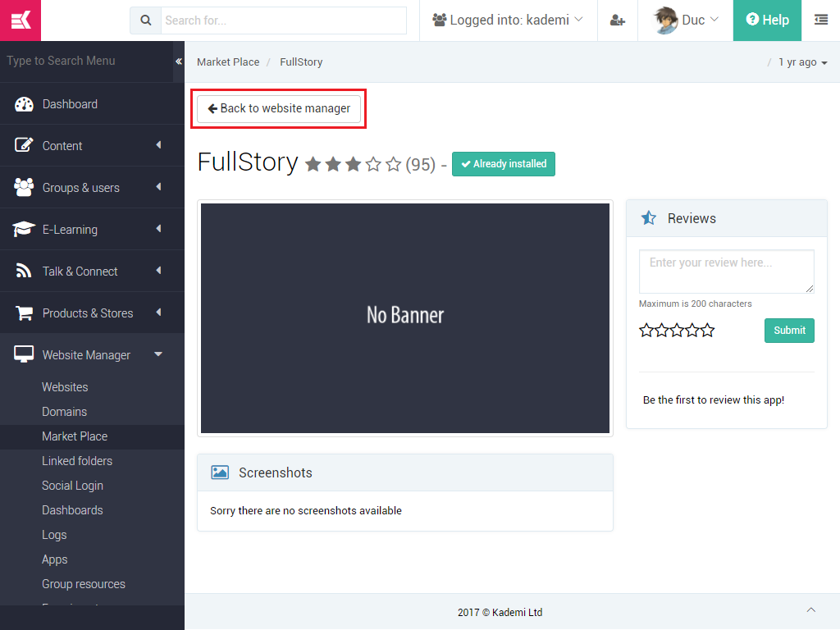Viewport: 840px width, 630px height.
Task: Rate five stars in the review form
Action: 707,330
